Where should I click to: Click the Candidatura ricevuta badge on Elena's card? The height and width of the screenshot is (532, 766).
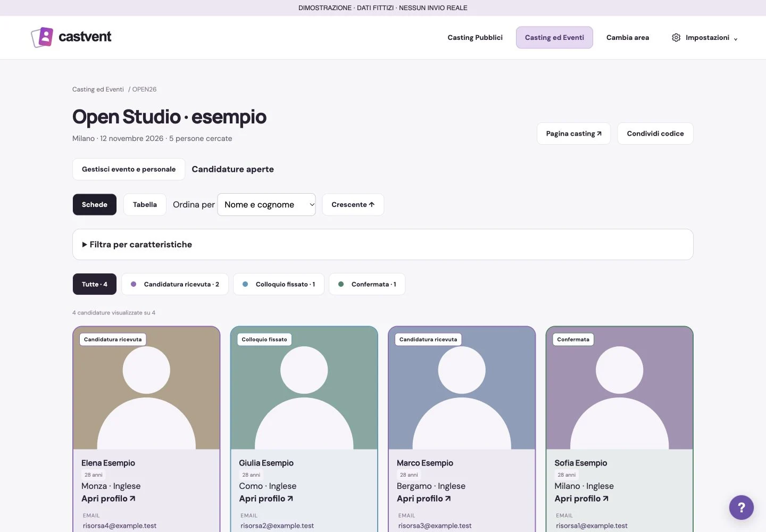coord(113,339)
